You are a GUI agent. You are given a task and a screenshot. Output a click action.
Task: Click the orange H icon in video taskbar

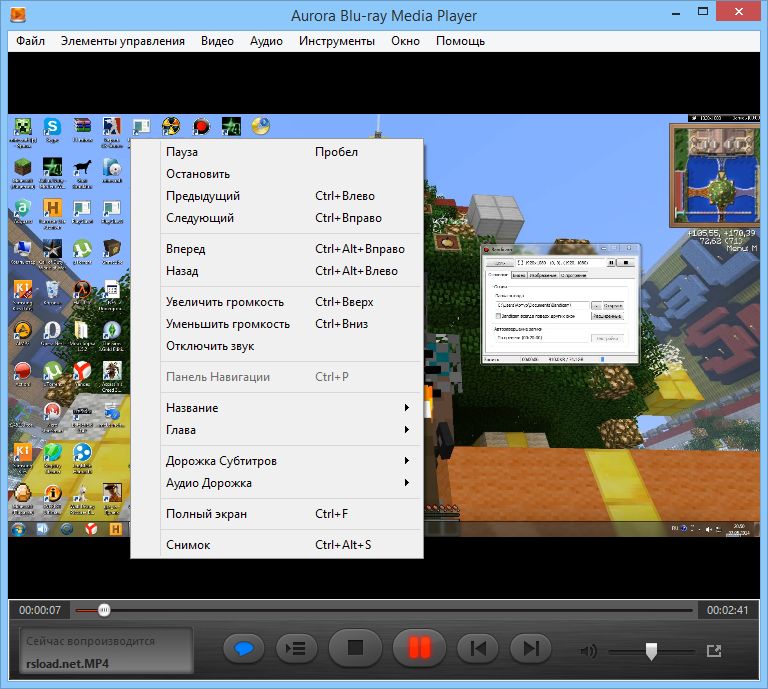point(116,529)
